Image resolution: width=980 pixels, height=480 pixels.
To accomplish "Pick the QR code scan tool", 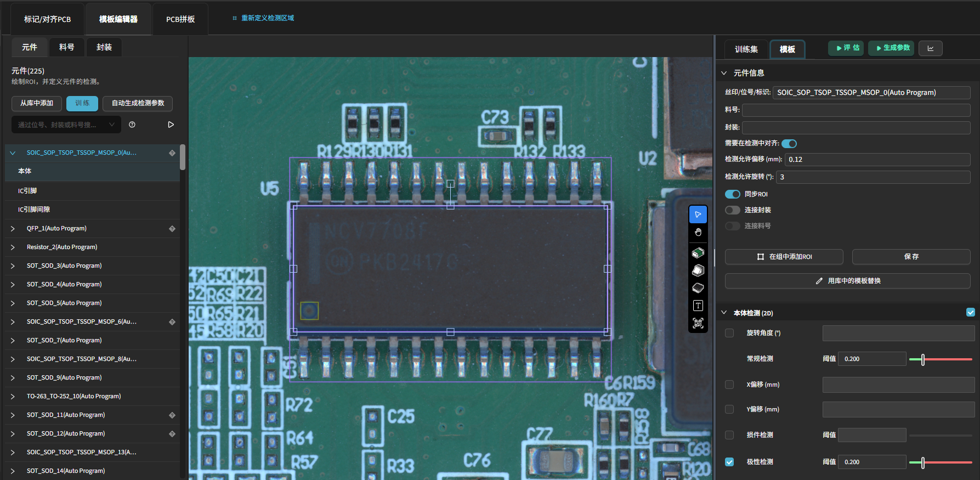I will pyautogui.click(x=698, y=323).
